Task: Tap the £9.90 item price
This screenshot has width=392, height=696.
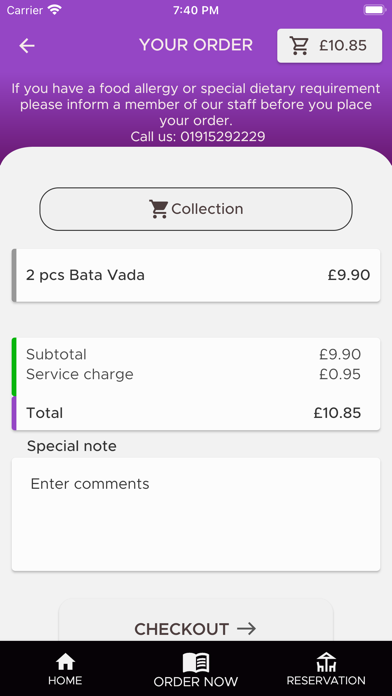Action: [x=349, y=275]
